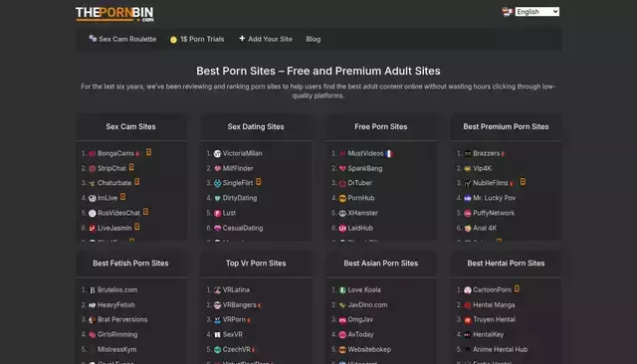The width and height of the screenshot is (637, 364).
Task: Open the VRBangers list entry
Action: coord(239,304)
